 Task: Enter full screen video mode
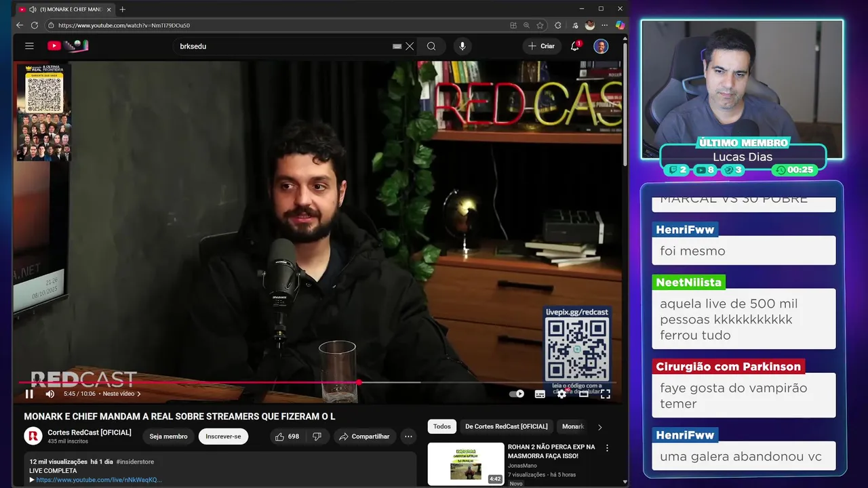pyautogui.click(x=605, y=394)
